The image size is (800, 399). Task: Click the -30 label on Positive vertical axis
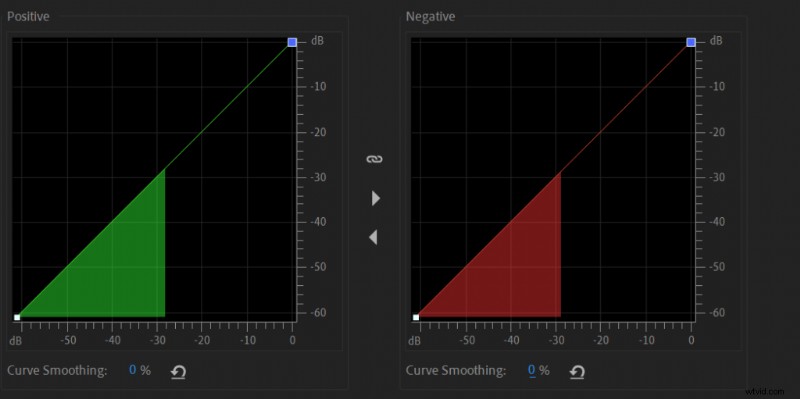(318, 178)
